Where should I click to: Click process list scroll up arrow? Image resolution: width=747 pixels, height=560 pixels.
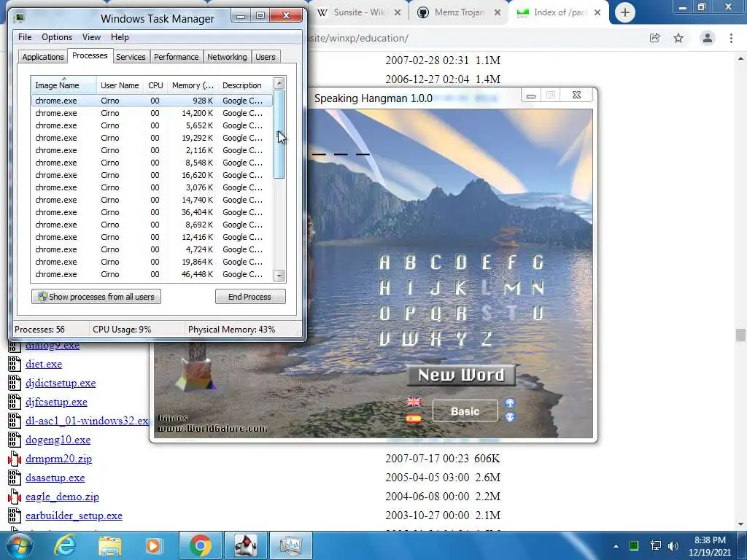pyautogui.click(x=279, y=83)
